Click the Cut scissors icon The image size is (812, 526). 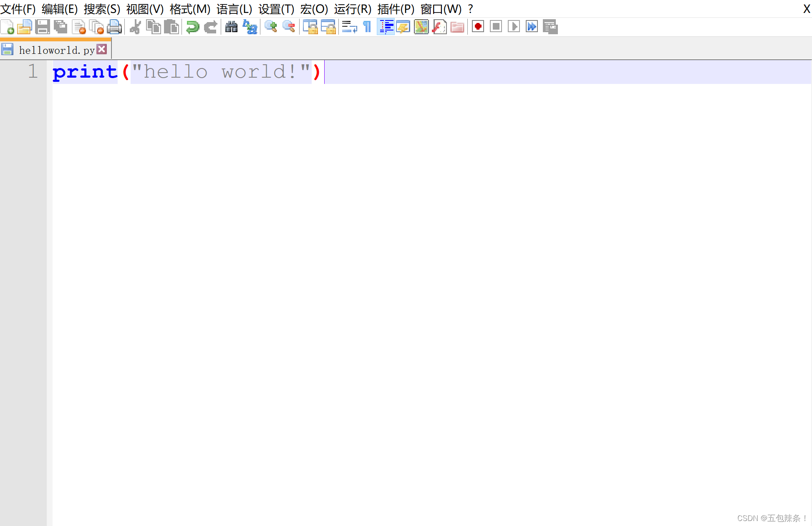(x=135, y=27)
